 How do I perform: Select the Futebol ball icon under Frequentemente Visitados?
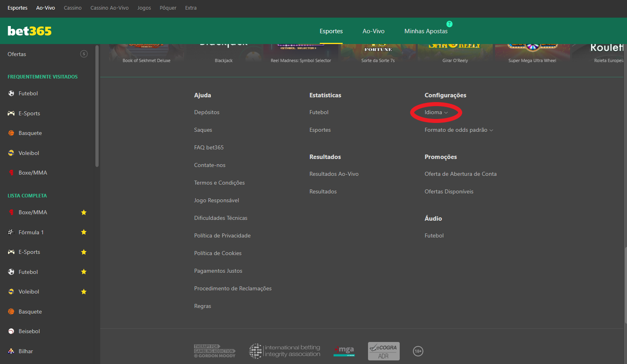click(x=11, y=93)
